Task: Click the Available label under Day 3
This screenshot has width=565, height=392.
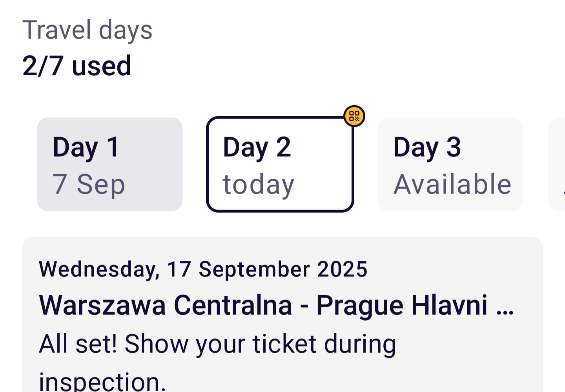Action: (x=452, y=184)
